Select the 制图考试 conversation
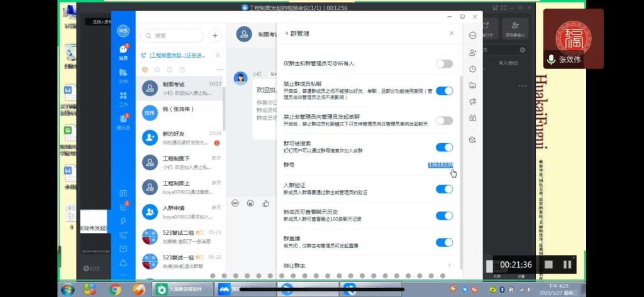The width and height of the screenshot is (644, 297). [181, 89]
